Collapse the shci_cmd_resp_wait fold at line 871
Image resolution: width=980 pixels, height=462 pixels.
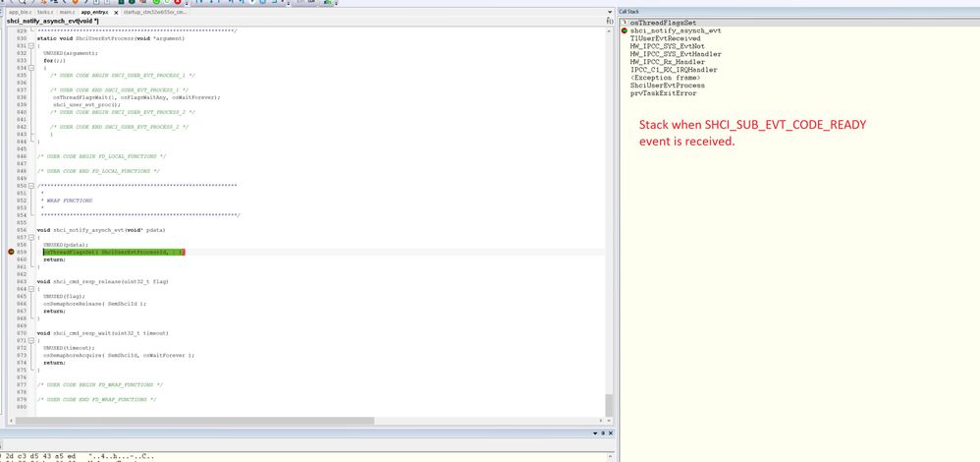tap(30, 340)
